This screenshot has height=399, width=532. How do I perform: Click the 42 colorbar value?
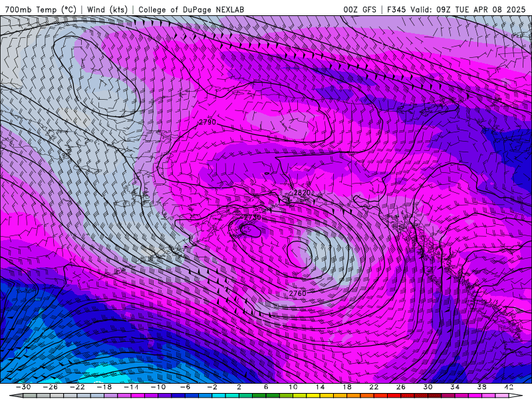(508, 387)
